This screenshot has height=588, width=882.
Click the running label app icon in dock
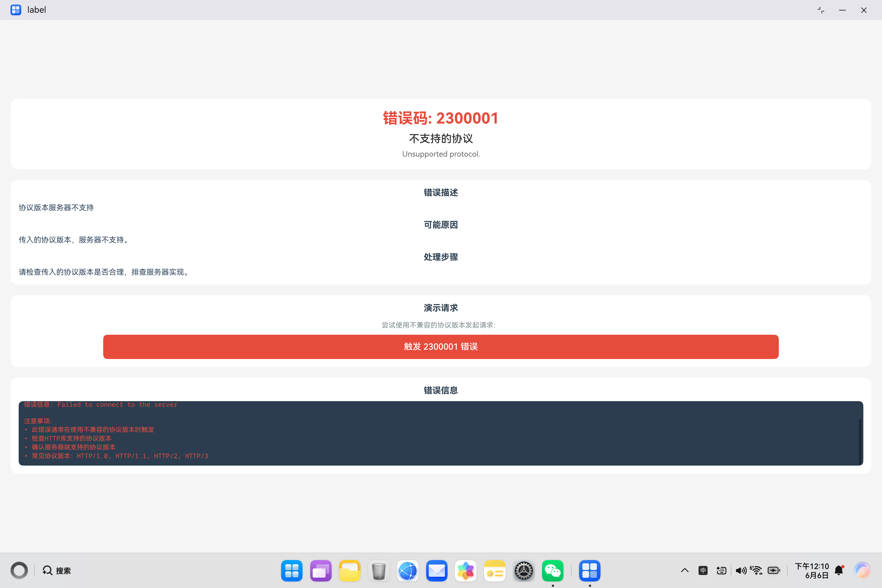click(589, 570)
